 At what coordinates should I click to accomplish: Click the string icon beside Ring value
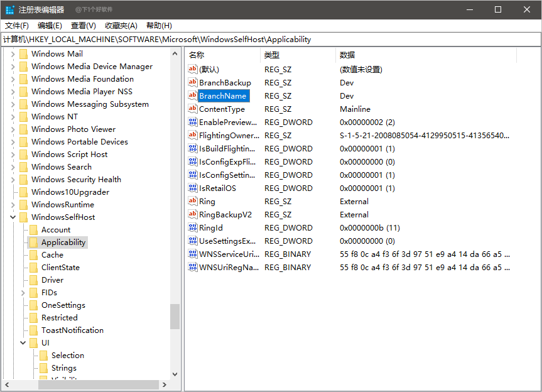(x=193, y=201)
